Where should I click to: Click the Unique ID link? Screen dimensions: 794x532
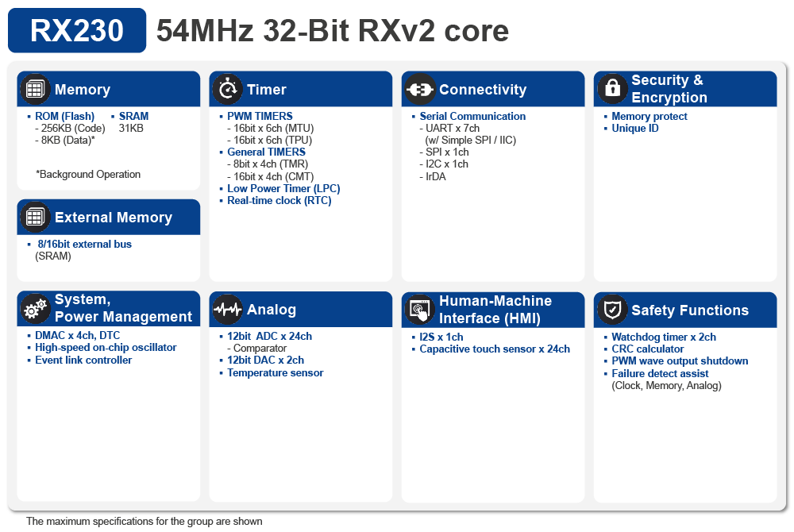(634, 128)
